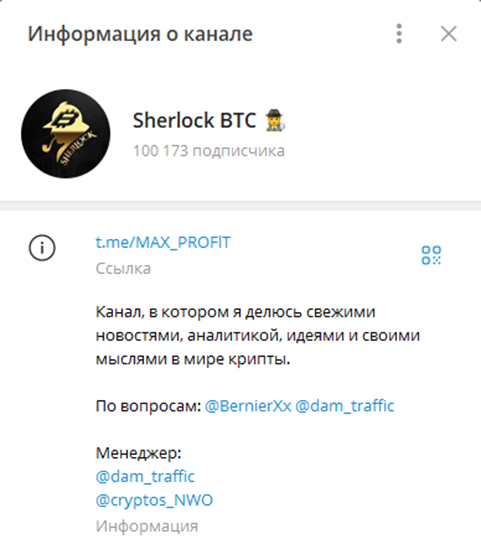Image resolution: width=481 pixels, height=539 pixels.
Task: Open the @BernierXx contact link
Action: pyautogui.click(x=248, y=406)
